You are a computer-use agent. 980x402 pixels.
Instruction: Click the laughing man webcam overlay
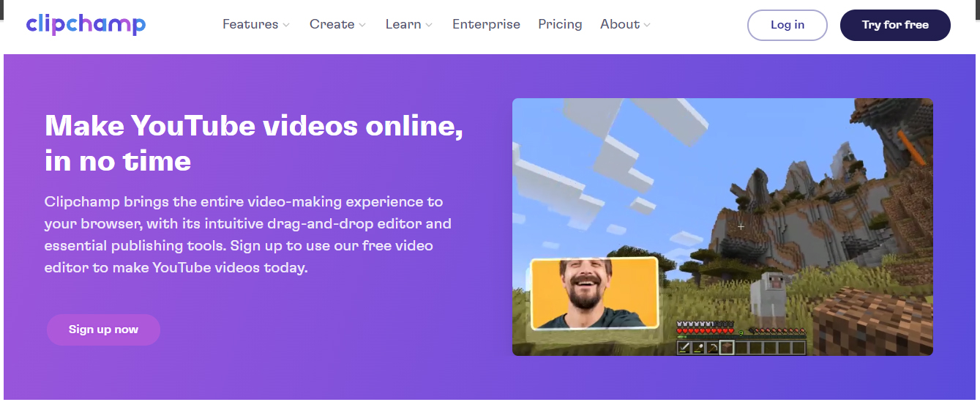point(594,293)
